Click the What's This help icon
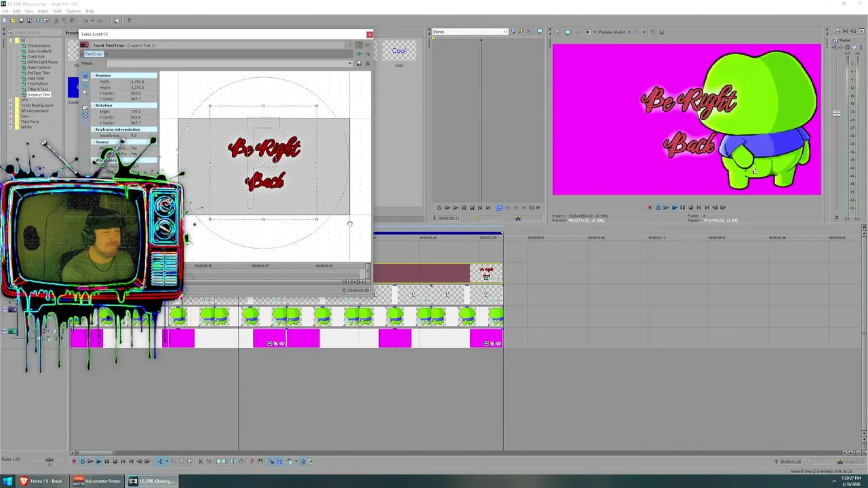The width and height of the screenshot is (868, 488). (x=127, y=20)
